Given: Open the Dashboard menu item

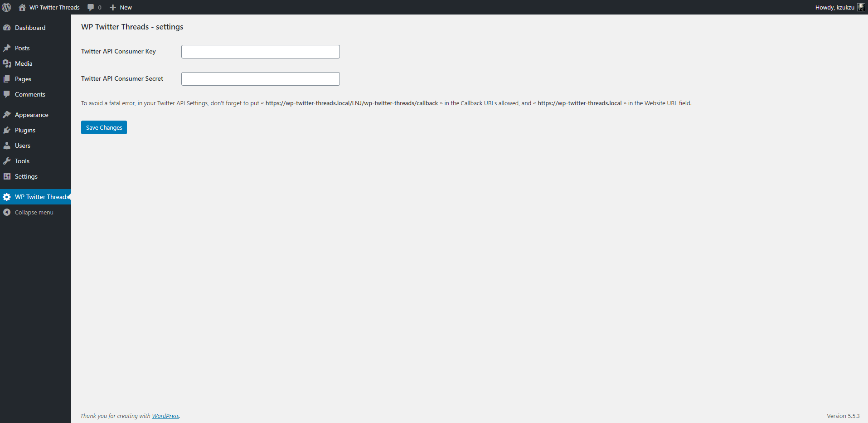Looking at the screenshot, I should tap(35, 28).
